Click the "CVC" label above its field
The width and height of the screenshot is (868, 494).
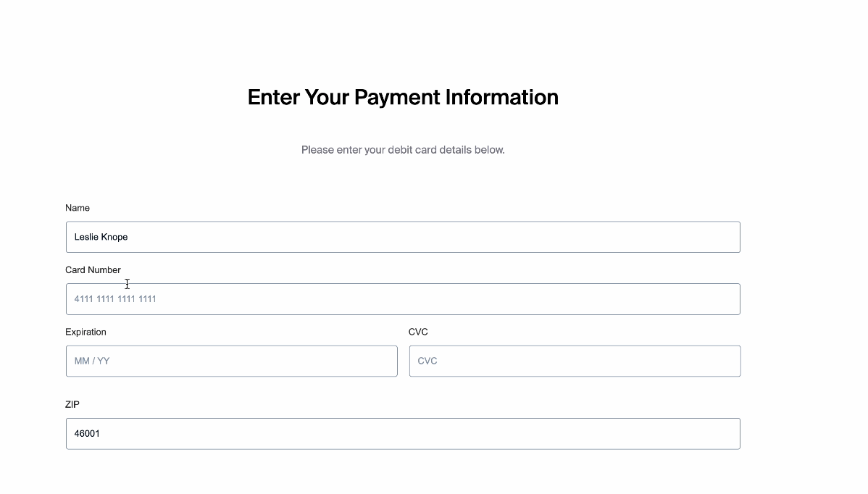pos(418,332)
